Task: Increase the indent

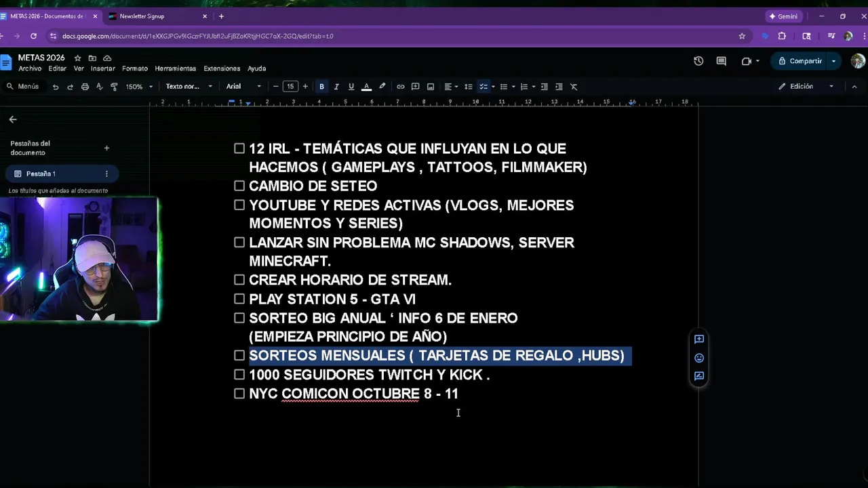Action: pyautogui.click(x=559, y=87)
